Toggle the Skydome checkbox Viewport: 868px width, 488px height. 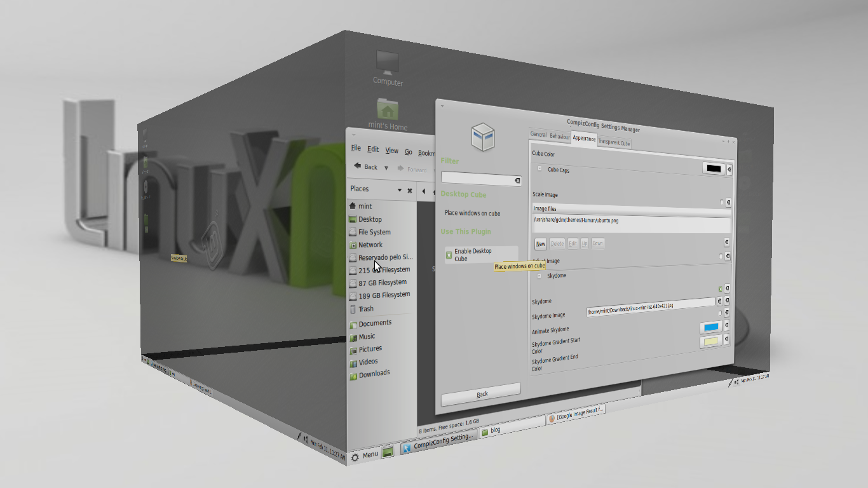(x=721, y=288)
